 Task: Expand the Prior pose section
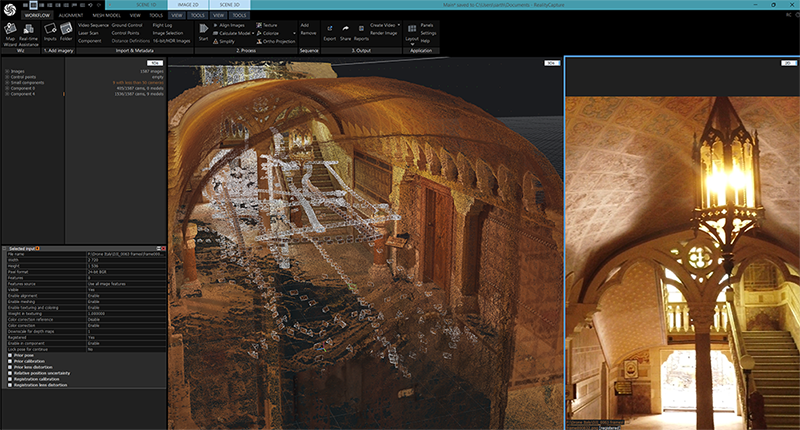click(x=10, y=353)
